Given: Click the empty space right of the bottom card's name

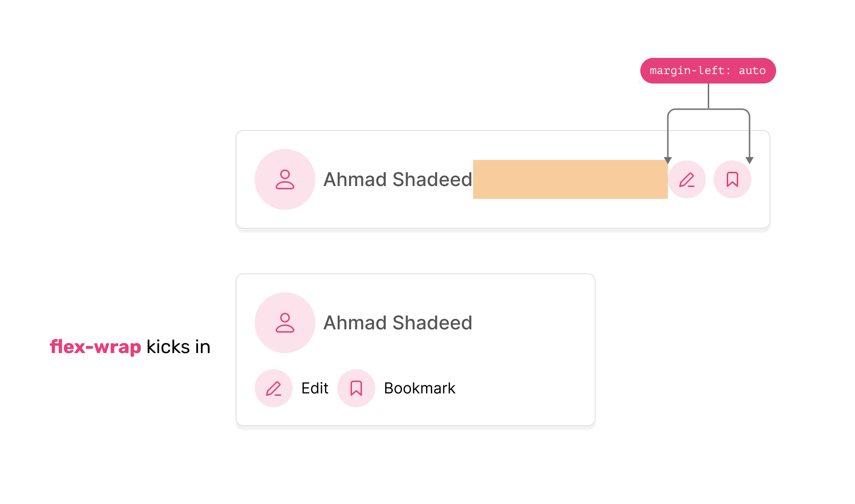Looking at the screenshot, I should 532,323.
